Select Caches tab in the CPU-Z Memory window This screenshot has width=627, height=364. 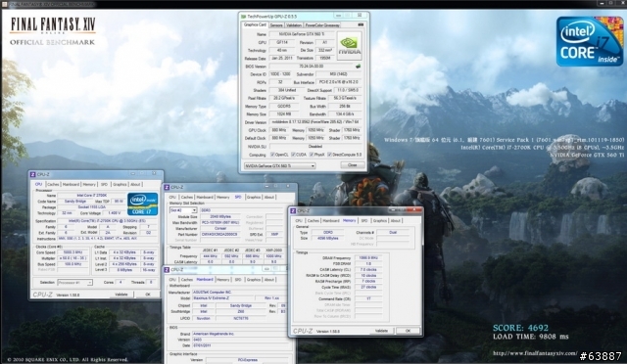coord(313,220)
